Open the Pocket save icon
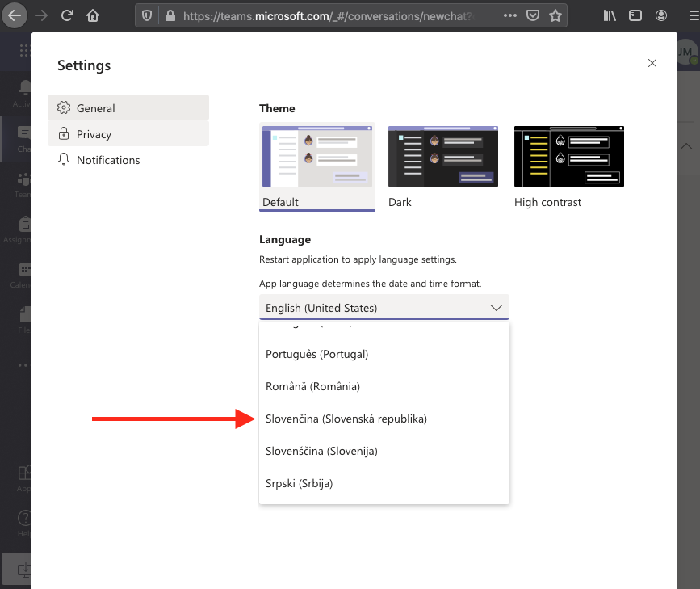Image resolution: width=700 pixels, height=589 pixels. 533,15
